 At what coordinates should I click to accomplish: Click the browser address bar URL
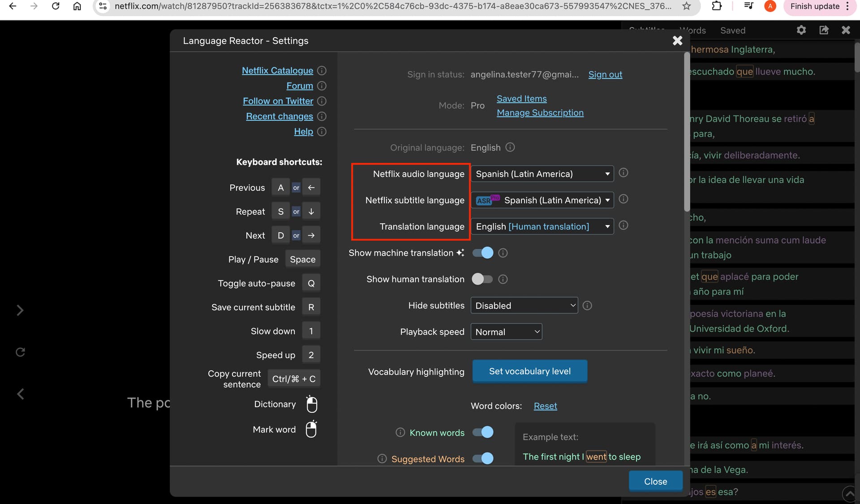pyautogui.click(x=392, y=6)
